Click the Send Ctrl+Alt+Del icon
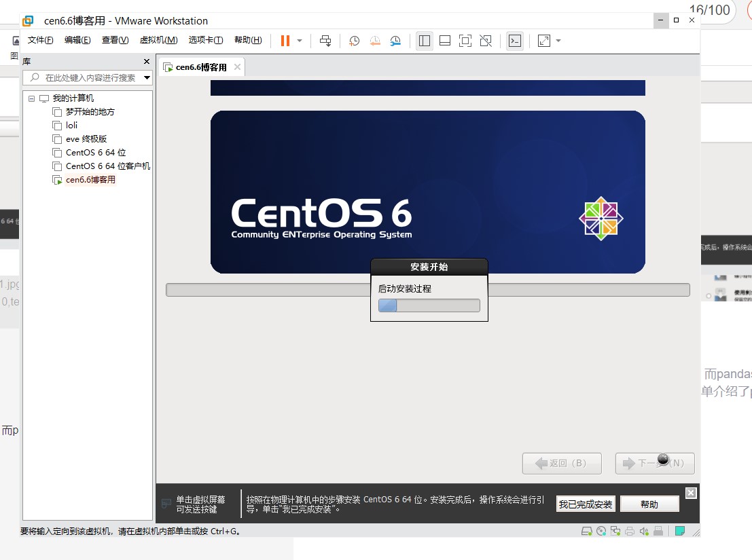Viewport: 752px width, 560px height. coord(325,41)
